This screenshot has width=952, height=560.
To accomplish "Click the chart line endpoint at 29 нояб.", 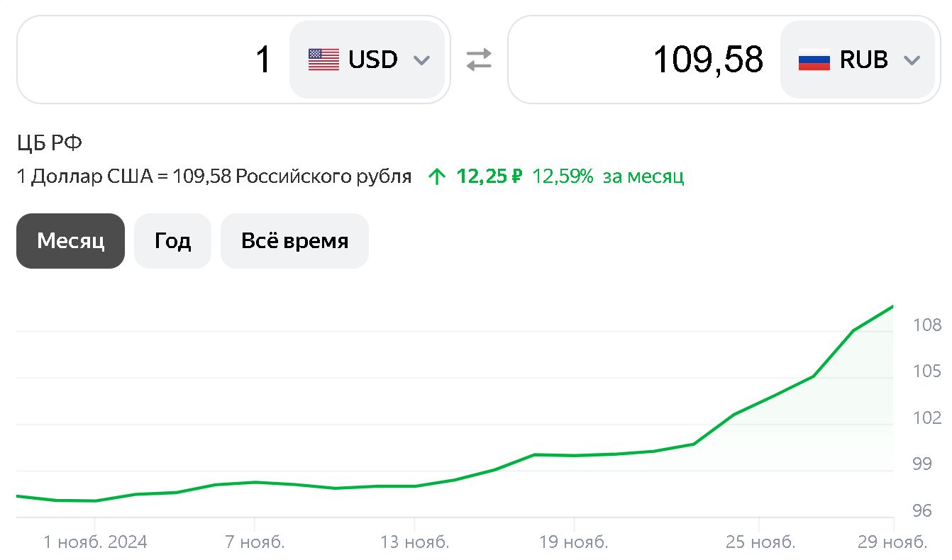I will pyautogui.click(x=892, y=306).
